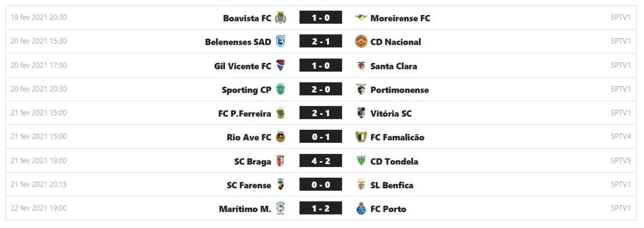Click the CD Tondela crest icon
The height and width of the screenshot is (228, 644).
[x=361, y=162]
